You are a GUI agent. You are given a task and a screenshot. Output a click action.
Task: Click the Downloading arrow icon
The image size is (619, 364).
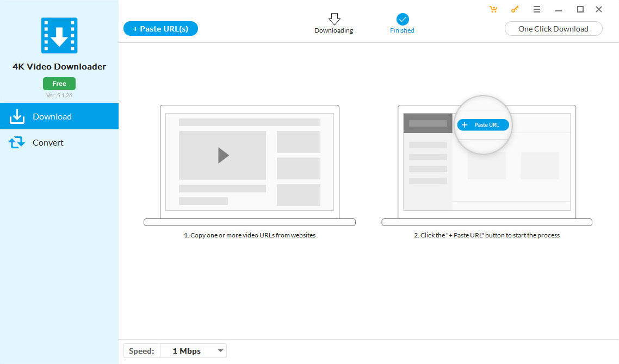(333, 17)
